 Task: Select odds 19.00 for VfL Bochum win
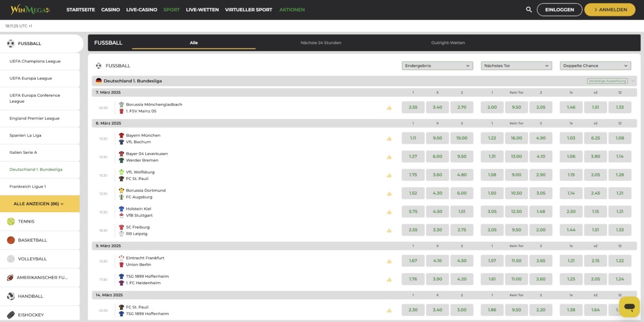pos(462,138)
